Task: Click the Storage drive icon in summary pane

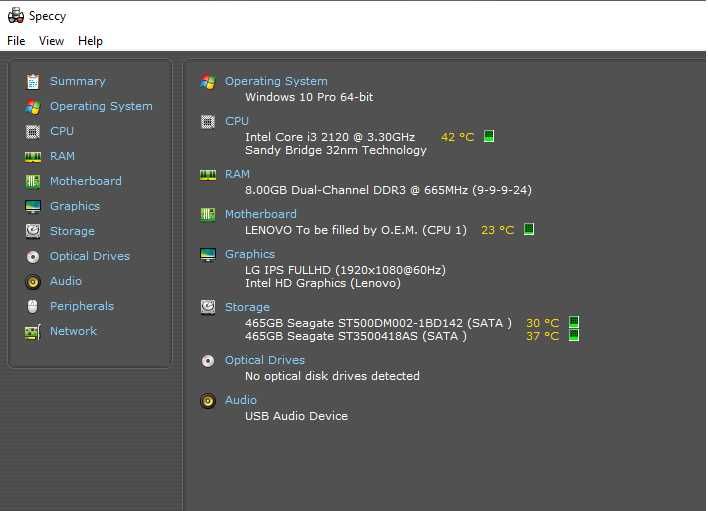Action: coord(208,307)
